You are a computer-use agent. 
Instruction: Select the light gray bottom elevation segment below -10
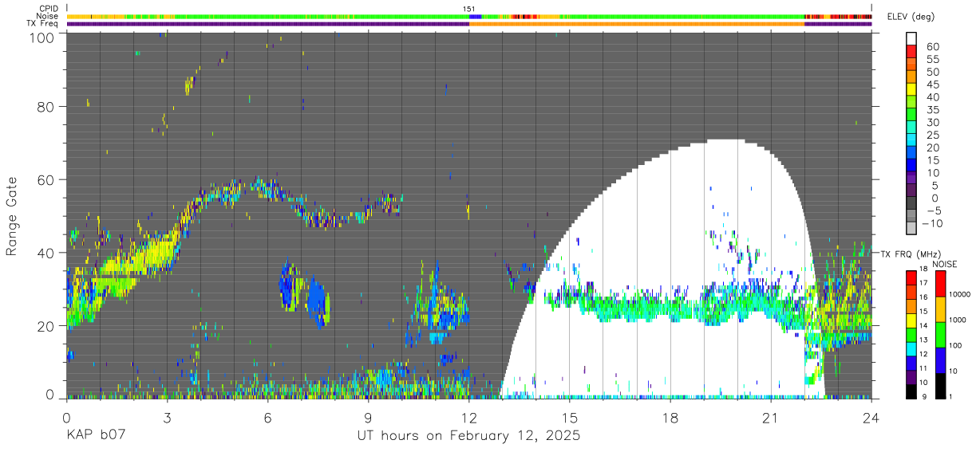pos(911,230)
